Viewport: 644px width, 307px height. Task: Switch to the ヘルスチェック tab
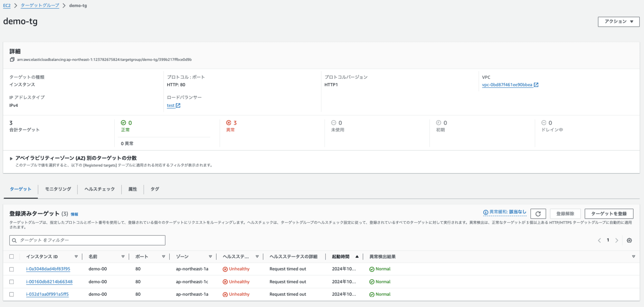click(x=99, y=189)
